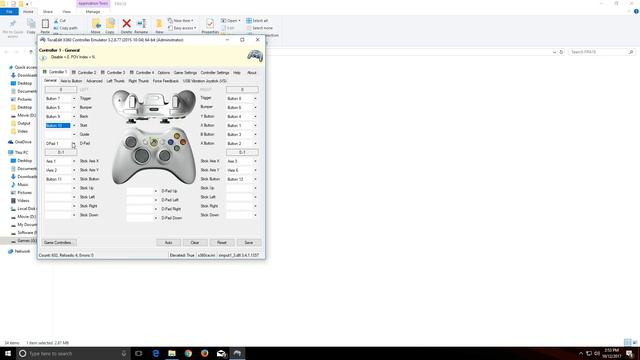This screenshot has height=360, width=640.
Task: Click the Reset button in the emulator
Action: coord(222,243)
